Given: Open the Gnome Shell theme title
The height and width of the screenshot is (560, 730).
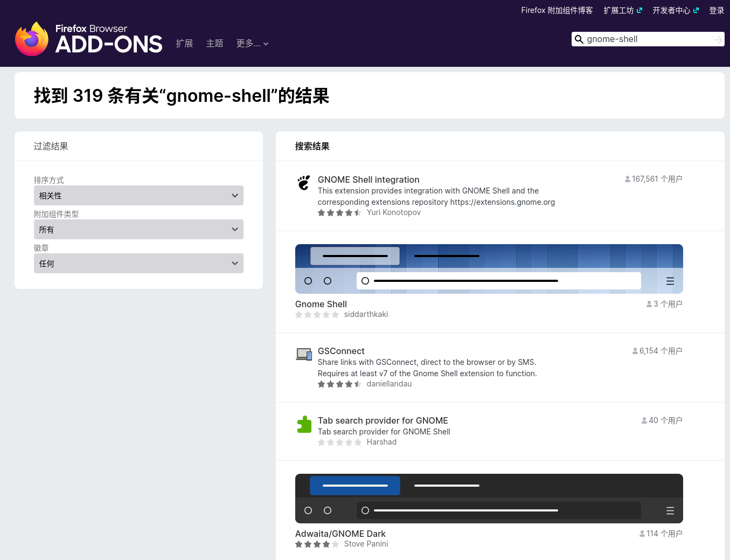Looking at the screenshot, I should [321, 304].
